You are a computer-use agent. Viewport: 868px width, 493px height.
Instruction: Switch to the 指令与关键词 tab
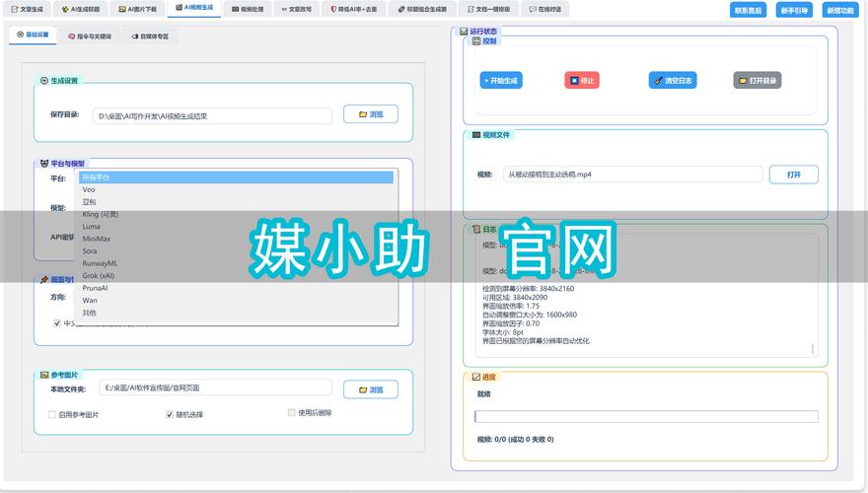[90, 35]
